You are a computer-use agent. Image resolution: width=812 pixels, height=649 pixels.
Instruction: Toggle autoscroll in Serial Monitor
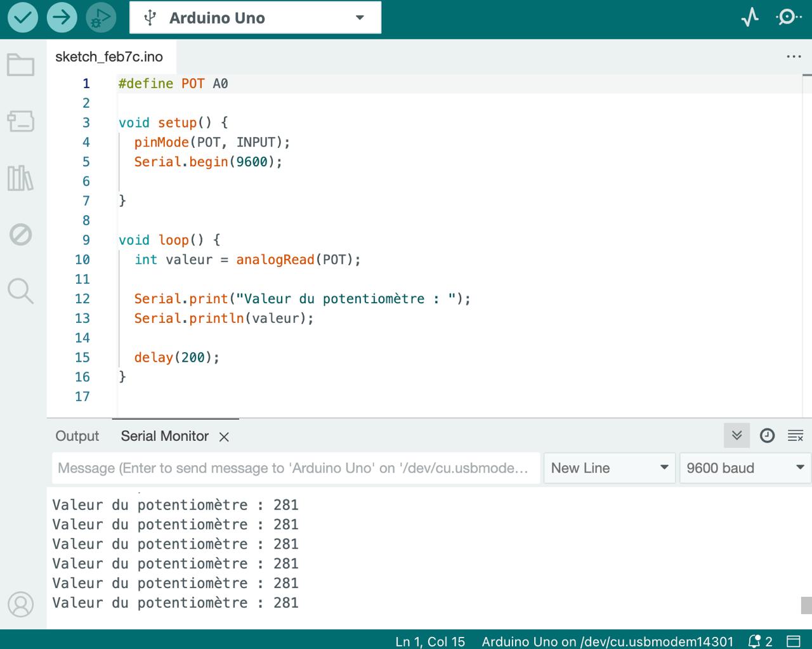tap(737, 435)
